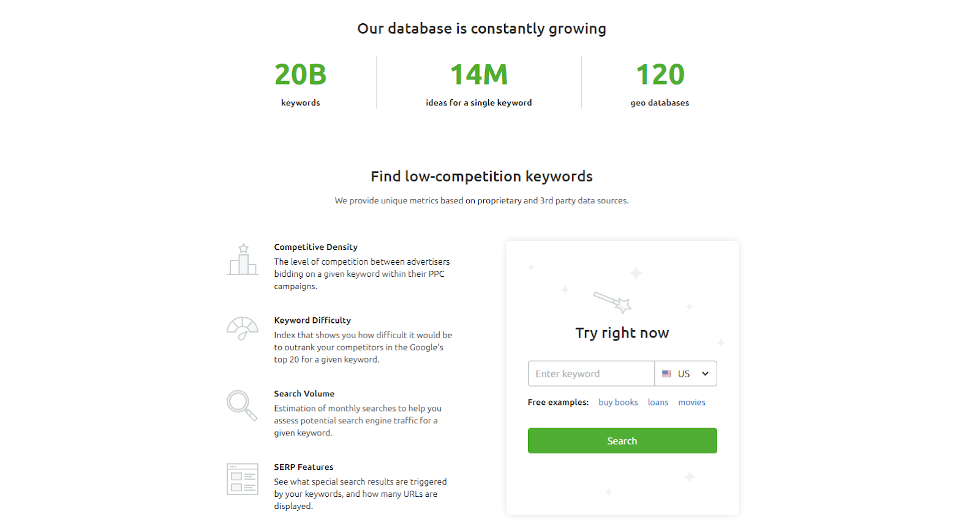This screenshot has width=980, height=525.
Task: Click the SERP Features description paragraph
Action: point(360,494)
